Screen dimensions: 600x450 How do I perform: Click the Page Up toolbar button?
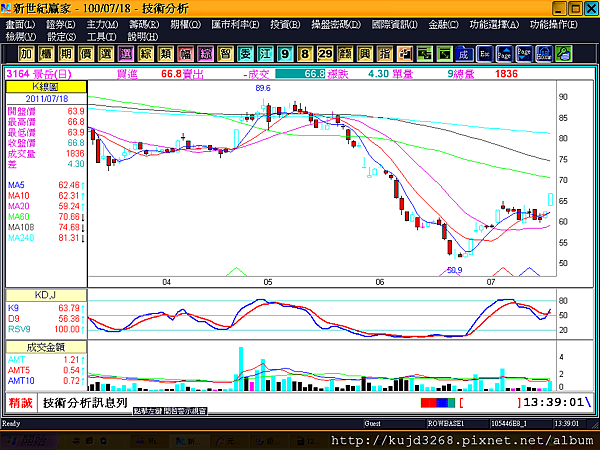coord(504,54)
